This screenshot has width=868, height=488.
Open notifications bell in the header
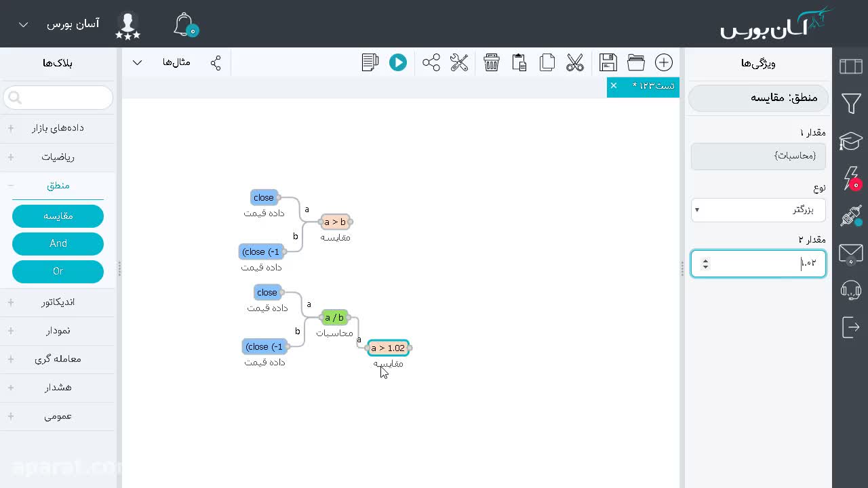click(184, 24)
